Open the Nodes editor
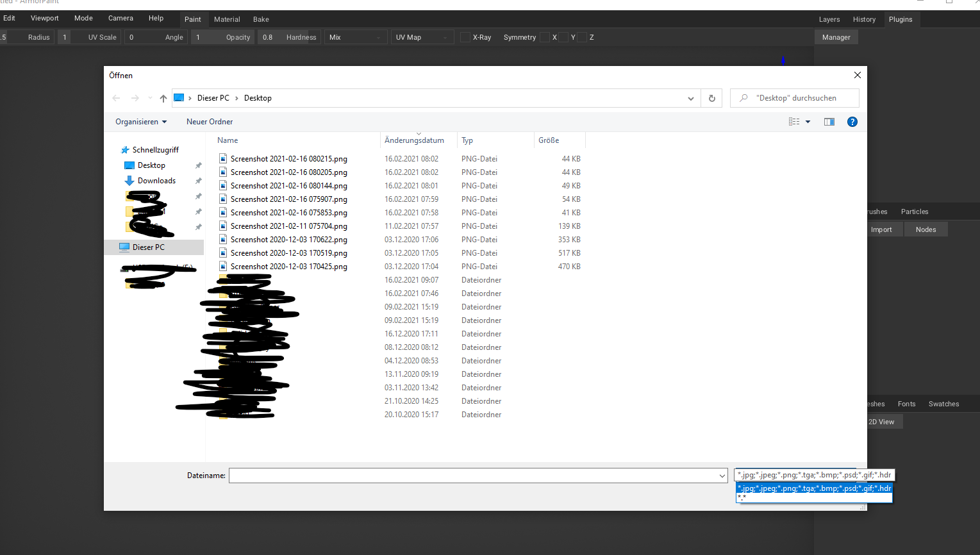Image resolution: width=980 pixels, height=555 pixels. pos(926,229)
